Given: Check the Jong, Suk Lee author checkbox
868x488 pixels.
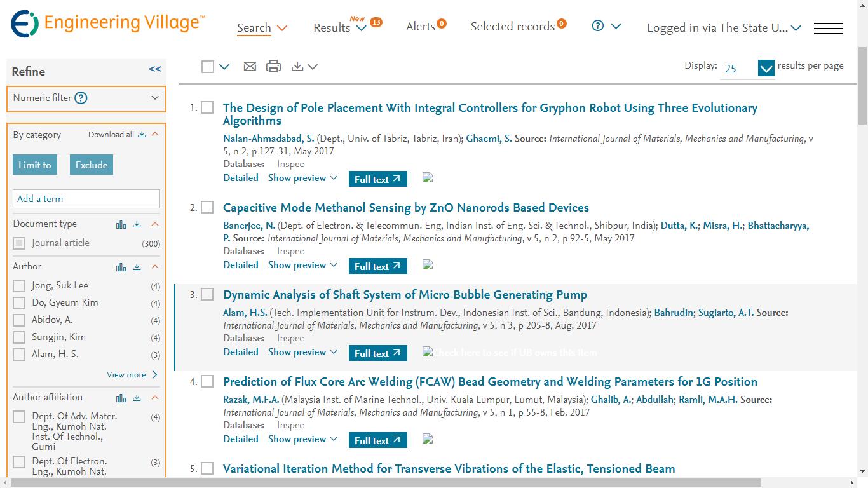Looking at the screenshot, I should click(x=20, y=286).
